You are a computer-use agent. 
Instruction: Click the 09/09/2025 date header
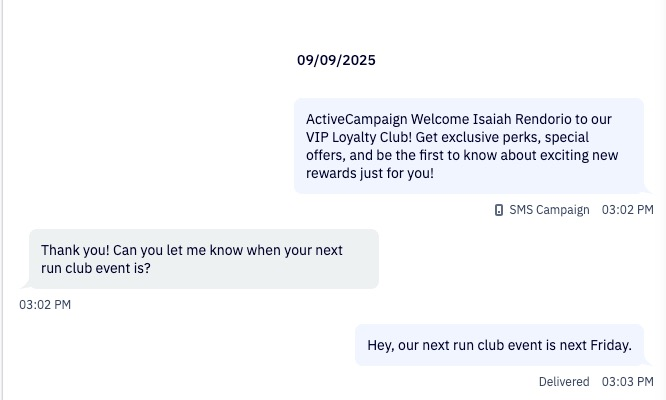[336, 60]
